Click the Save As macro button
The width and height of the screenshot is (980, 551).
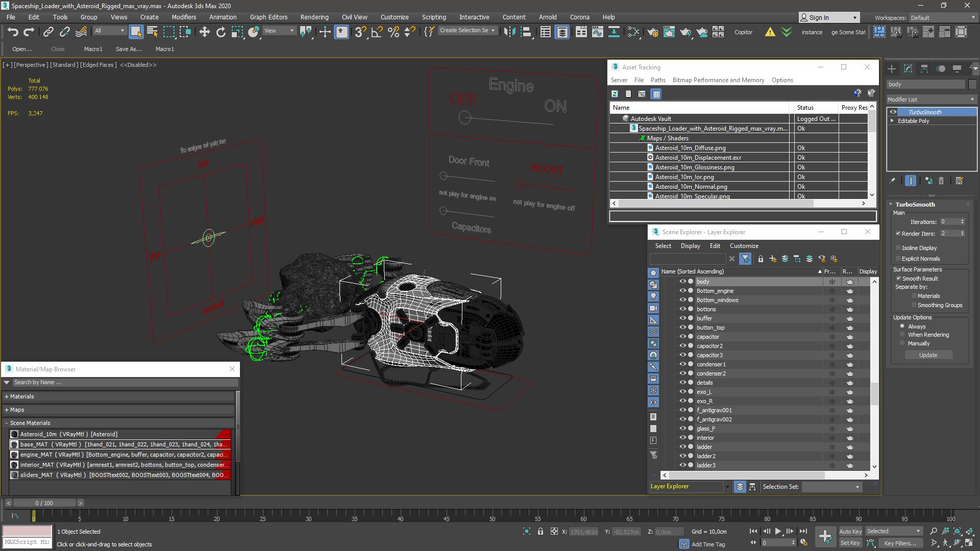pos(129,49)
